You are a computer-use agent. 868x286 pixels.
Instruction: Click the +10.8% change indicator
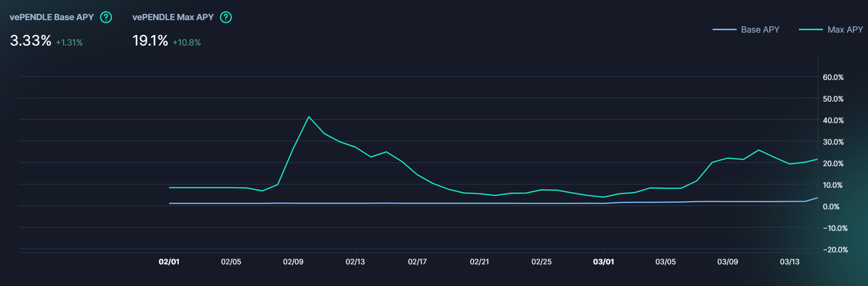point(187,43)
